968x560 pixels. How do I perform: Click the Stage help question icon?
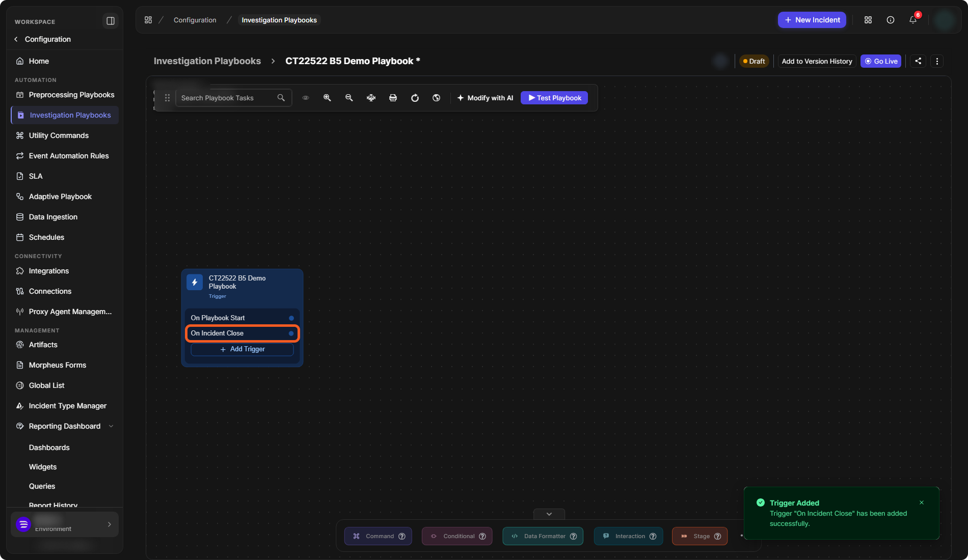pos(717,536)
